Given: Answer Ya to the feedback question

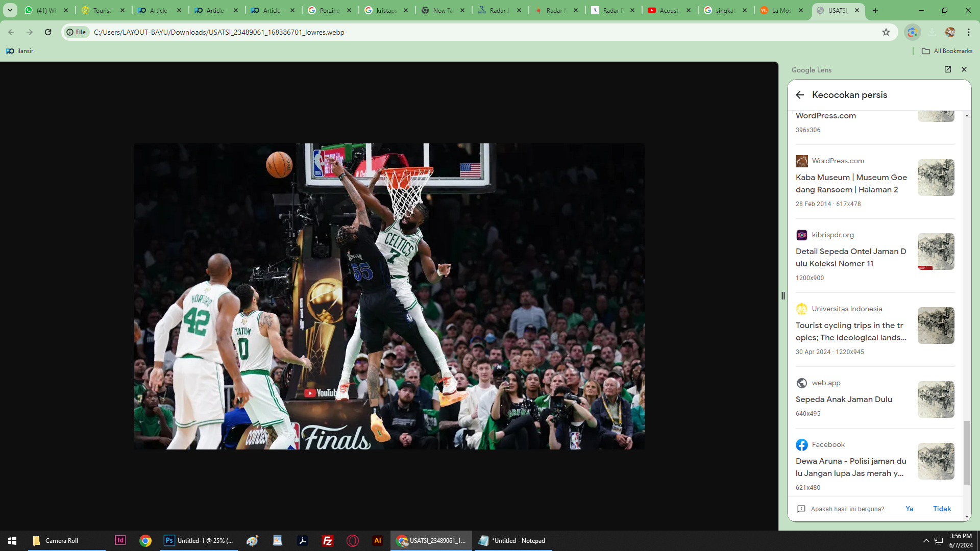Looking at the screenshot, I should tap(909, 509).
